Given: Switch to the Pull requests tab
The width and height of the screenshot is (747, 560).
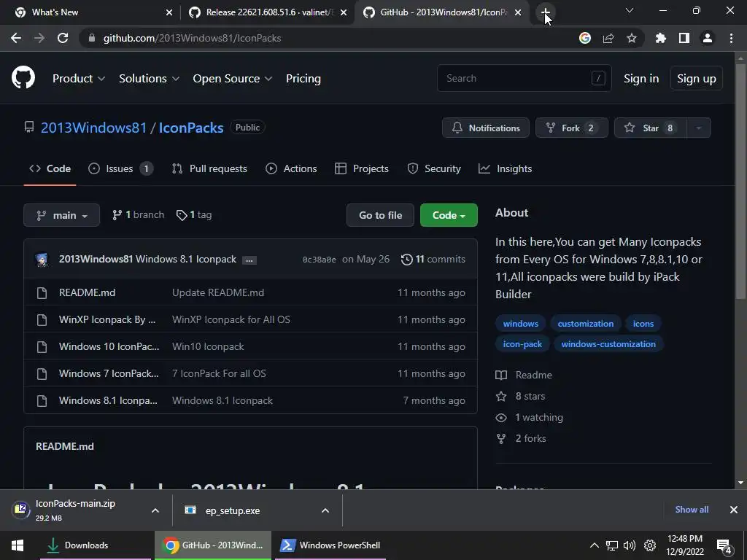Looking at the screenshot, I should 209,168.
